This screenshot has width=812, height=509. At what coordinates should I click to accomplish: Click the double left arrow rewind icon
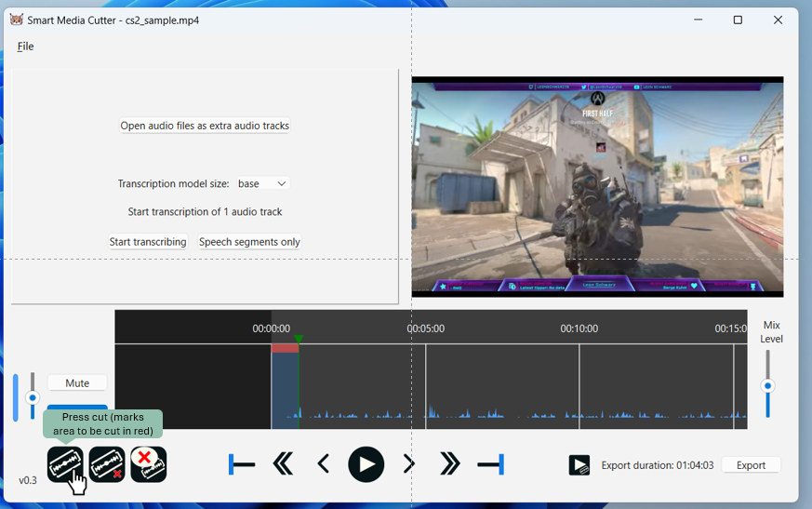coord(284,464)
